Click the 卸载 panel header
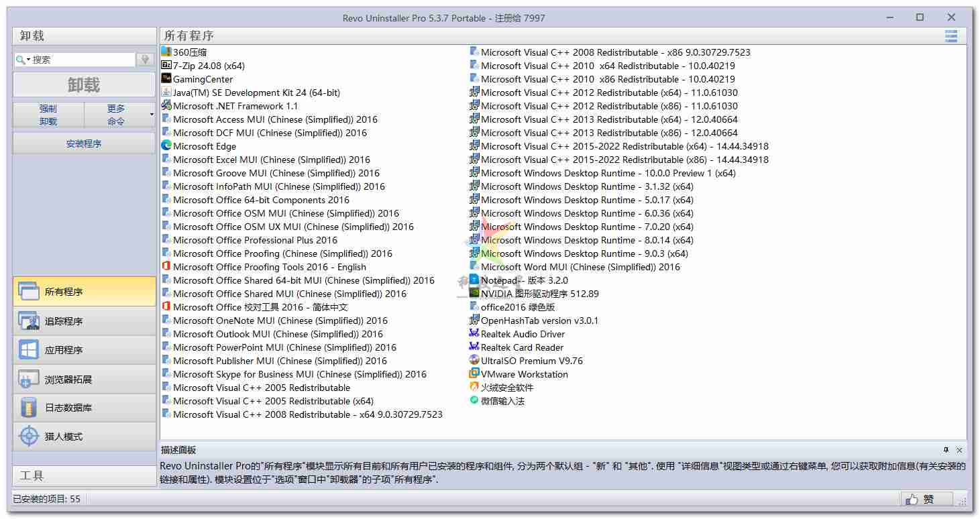The width and height of the screenshot is (980, 519). pos(84,36)
